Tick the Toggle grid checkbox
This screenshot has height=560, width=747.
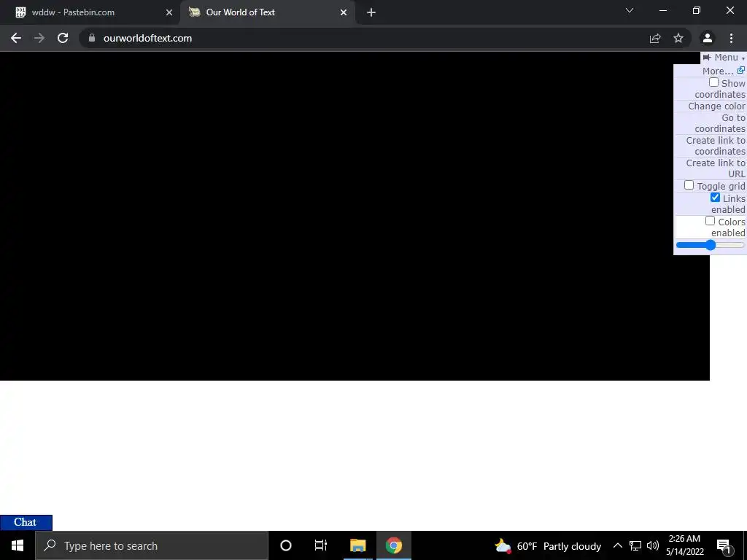[x=689, y=184]
